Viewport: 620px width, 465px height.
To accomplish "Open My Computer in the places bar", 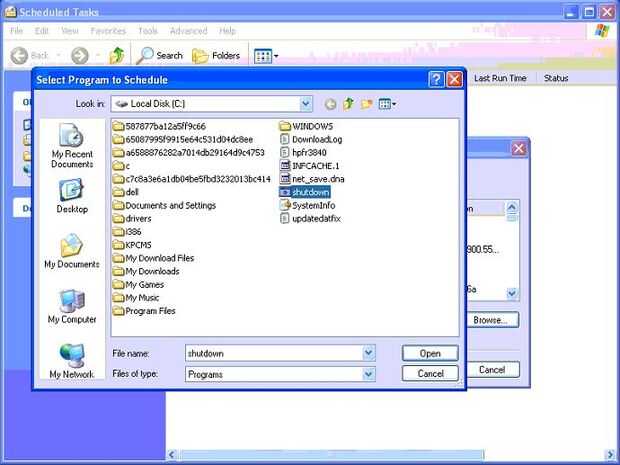I will click(x=72, y=306).
